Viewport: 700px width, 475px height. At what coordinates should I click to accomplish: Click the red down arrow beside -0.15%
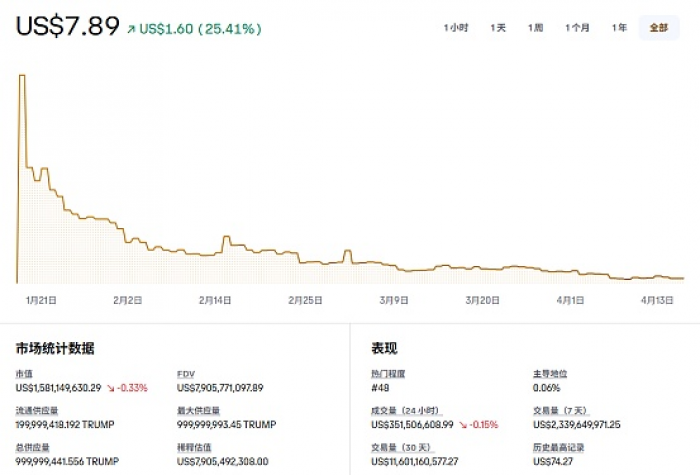click(x=463, y=424)
